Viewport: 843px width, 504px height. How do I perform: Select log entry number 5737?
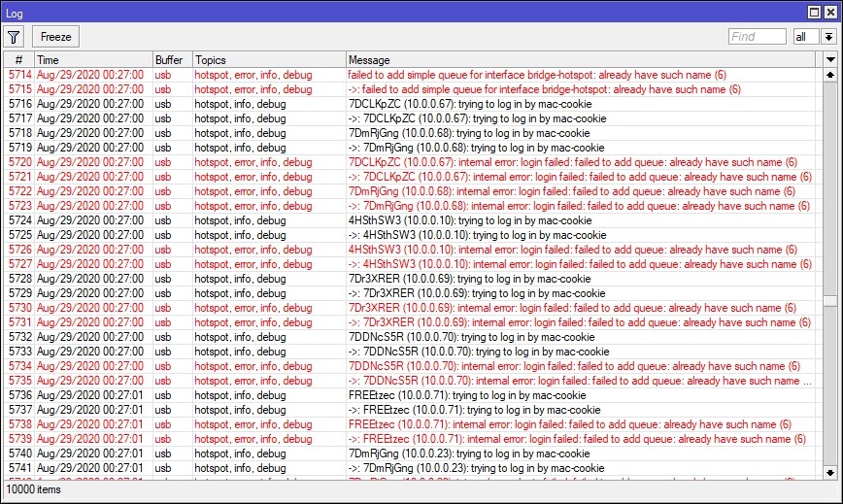[x=413, y=410]
